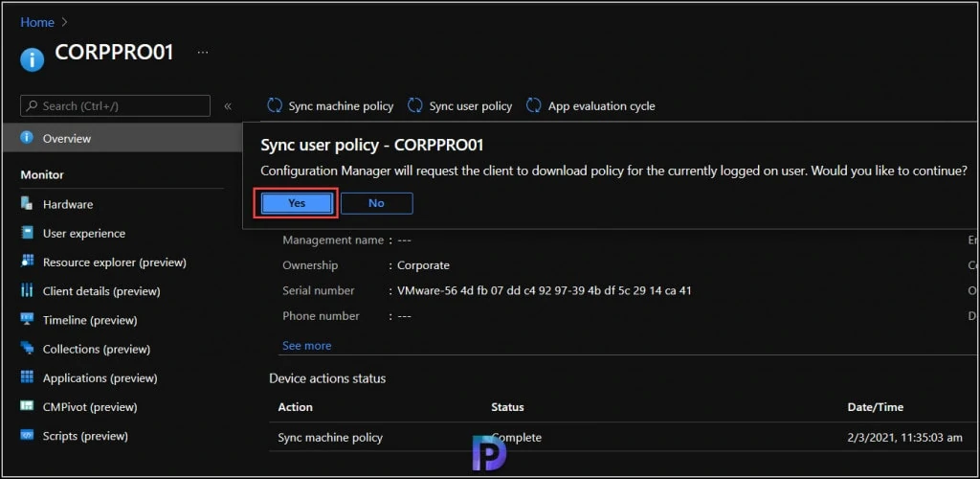Image resolution: width=980 pixels, height=479 pixels.
Task: Click the Action column header
Action: point(295,407)
